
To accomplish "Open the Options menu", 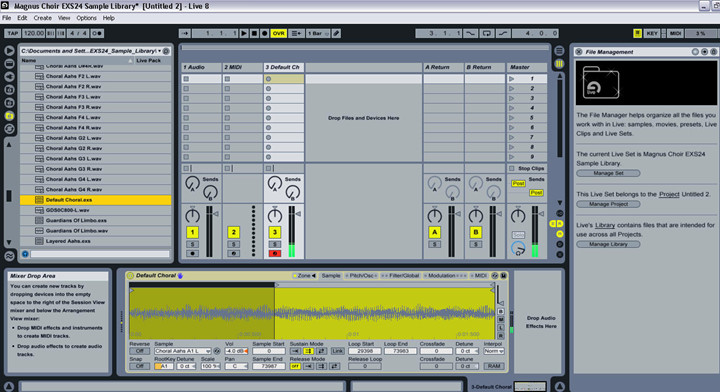I will 86,18.
